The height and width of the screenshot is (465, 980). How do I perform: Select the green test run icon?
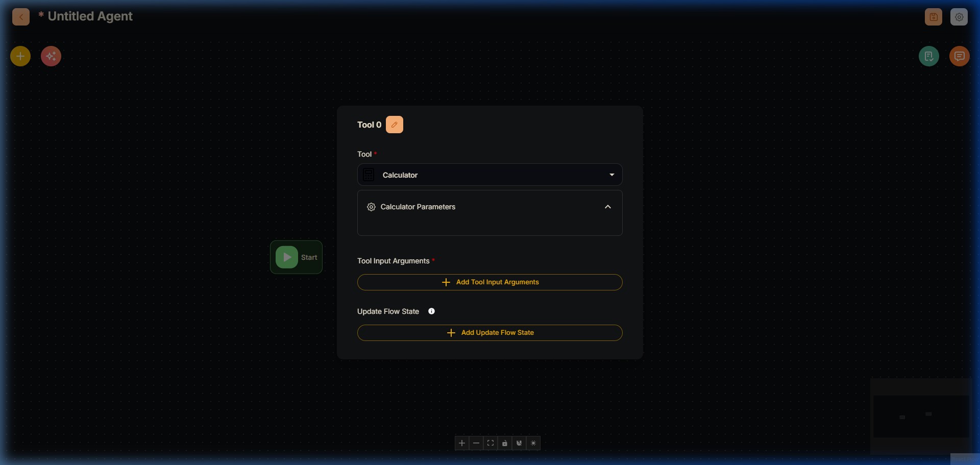pos(929,56)
